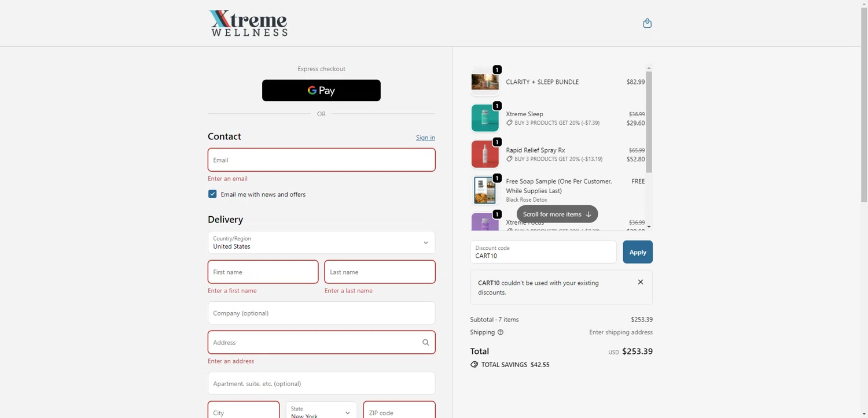Open the shopping bag cart icon
The height and width of the screenshot is (418, 868).
[647, 23]
